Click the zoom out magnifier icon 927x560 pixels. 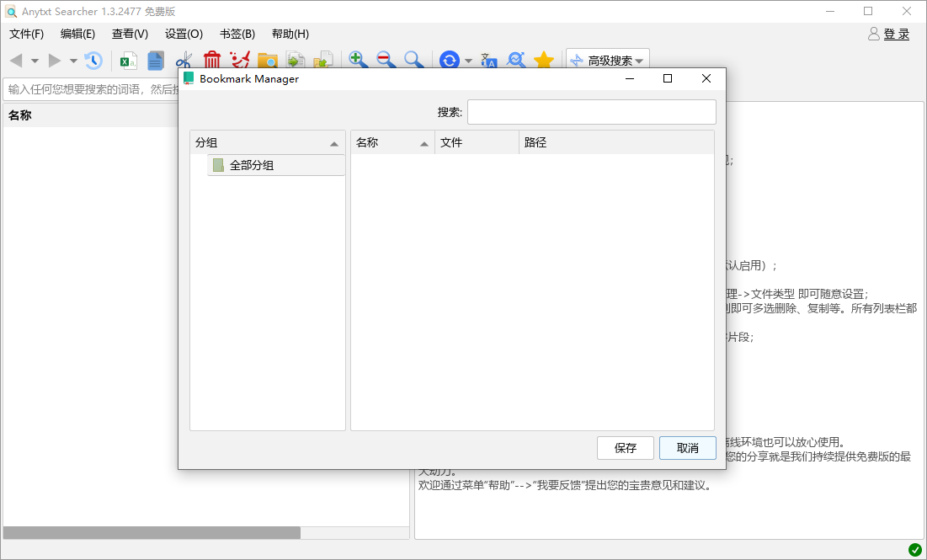tap(385, 61)
